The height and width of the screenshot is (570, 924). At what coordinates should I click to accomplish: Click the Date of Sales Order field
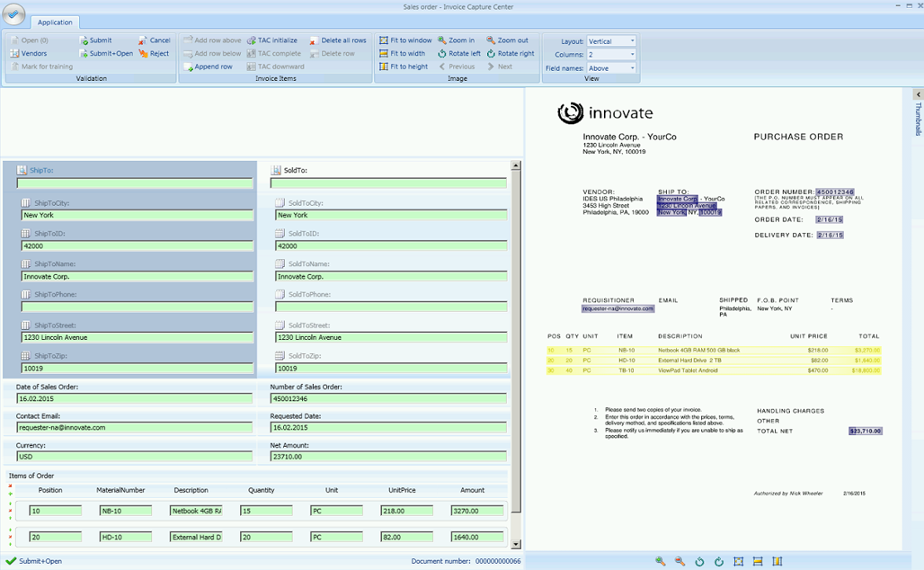(x=135, y=398)
